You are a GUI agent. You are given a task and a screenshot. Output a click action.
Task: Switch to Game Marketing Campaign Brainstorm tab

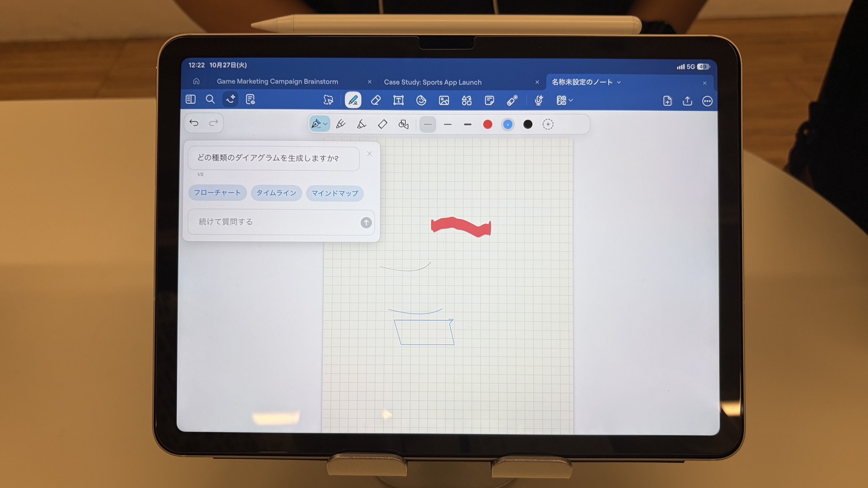point(277,81)
